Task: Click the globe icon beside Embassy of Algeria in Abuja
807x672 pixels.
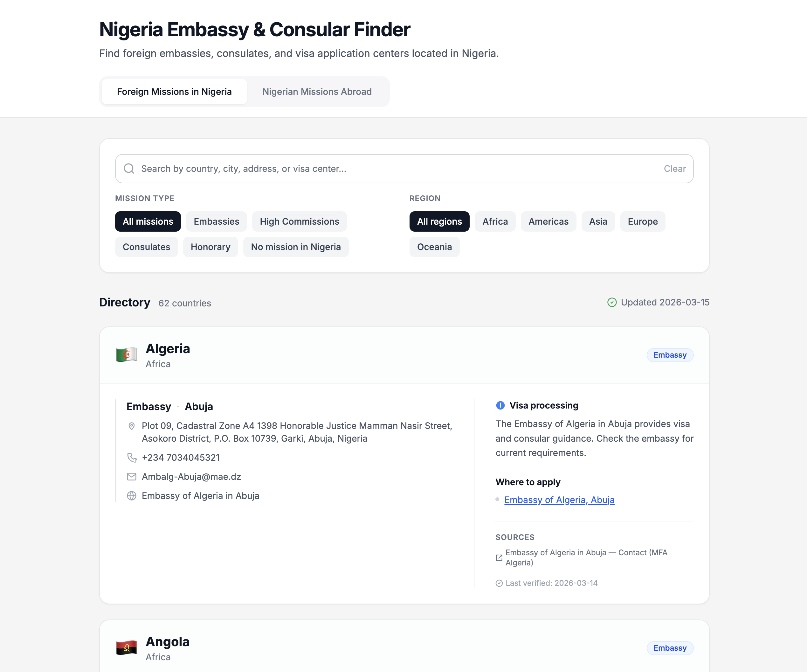Action: coord(132,496)
